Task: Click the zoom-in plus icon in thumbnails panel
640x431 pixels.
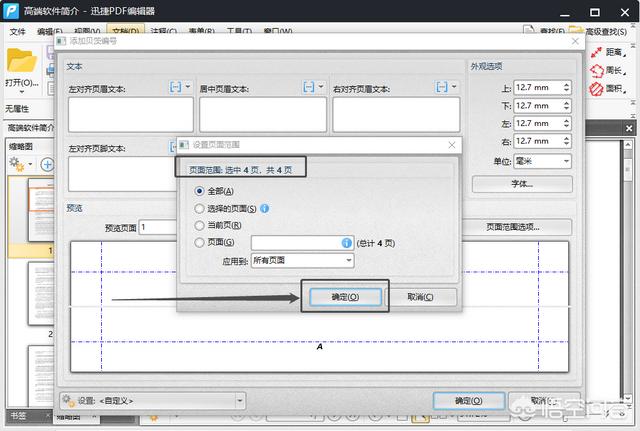Action: coord(47,164)
